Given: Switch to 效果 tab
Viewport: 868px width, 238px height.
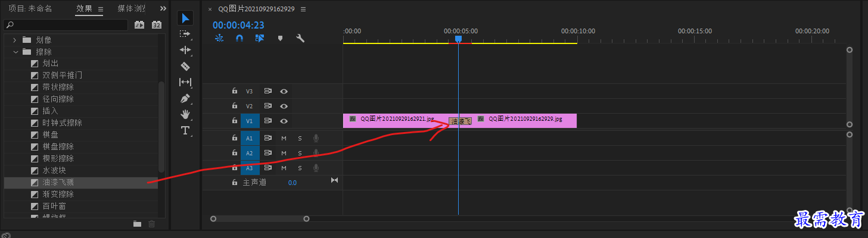Looking at the screenshot, I should [x=84, y=9].
